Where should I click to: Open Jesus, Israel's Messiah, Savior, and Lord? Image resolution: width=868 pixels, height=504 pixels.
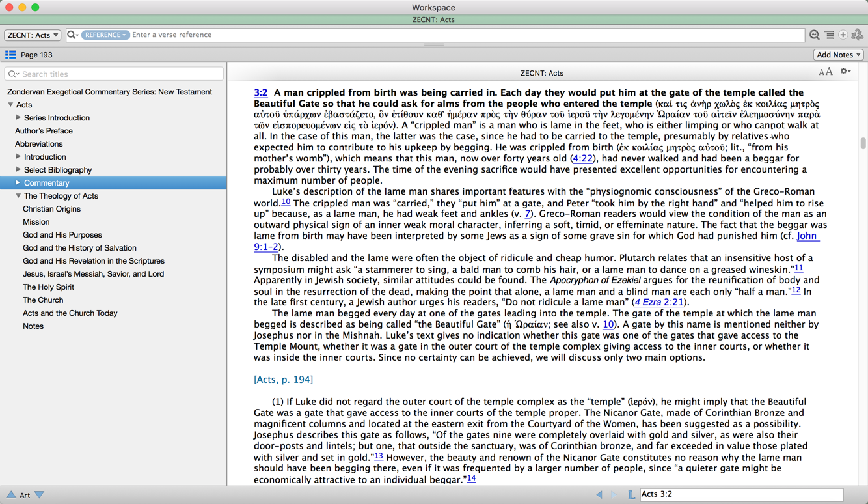tap(93, 274)
